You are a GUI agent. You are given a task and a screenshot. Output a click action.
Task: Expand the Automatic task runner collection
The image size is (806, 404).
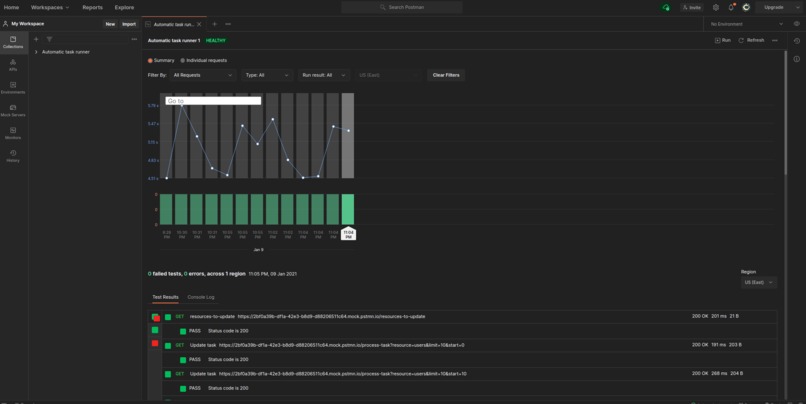click(36, 52)
